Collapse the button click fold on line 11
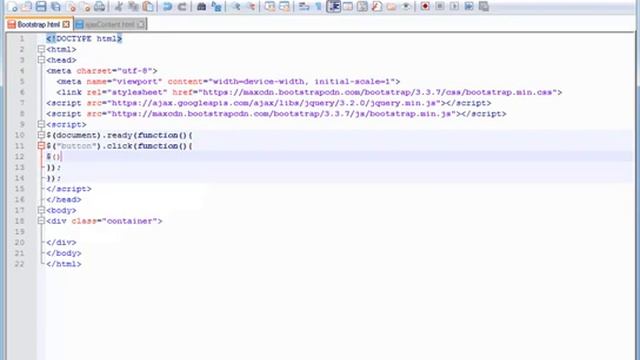The image size is (640, 360). 41,146
